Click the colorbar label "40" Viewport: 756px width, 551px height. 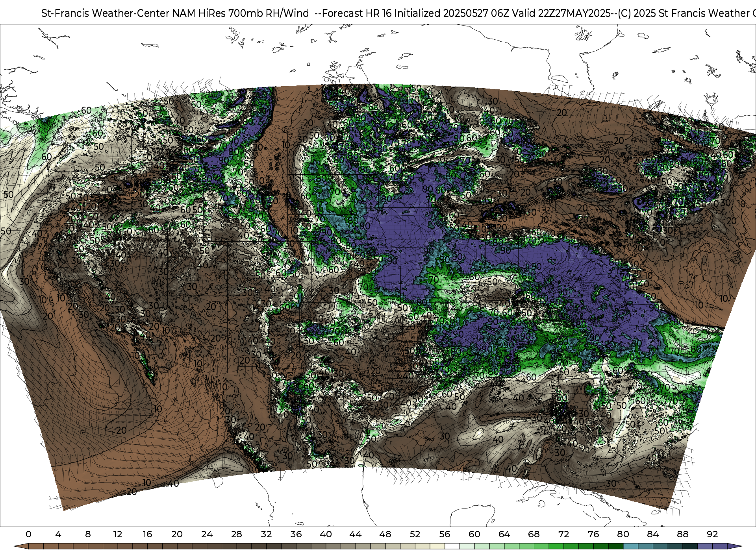coord(326,534)
